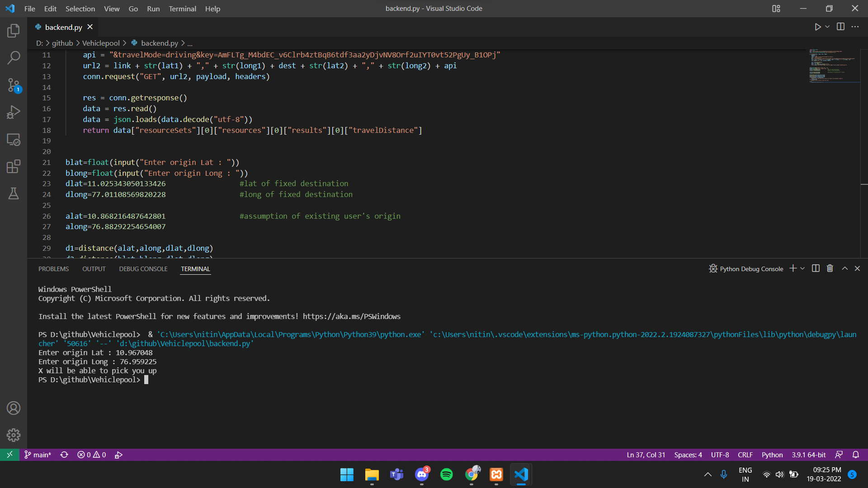The image size is (868, 488).
Task: Open the Terminal menu
Action: click(x=182, y=9)
